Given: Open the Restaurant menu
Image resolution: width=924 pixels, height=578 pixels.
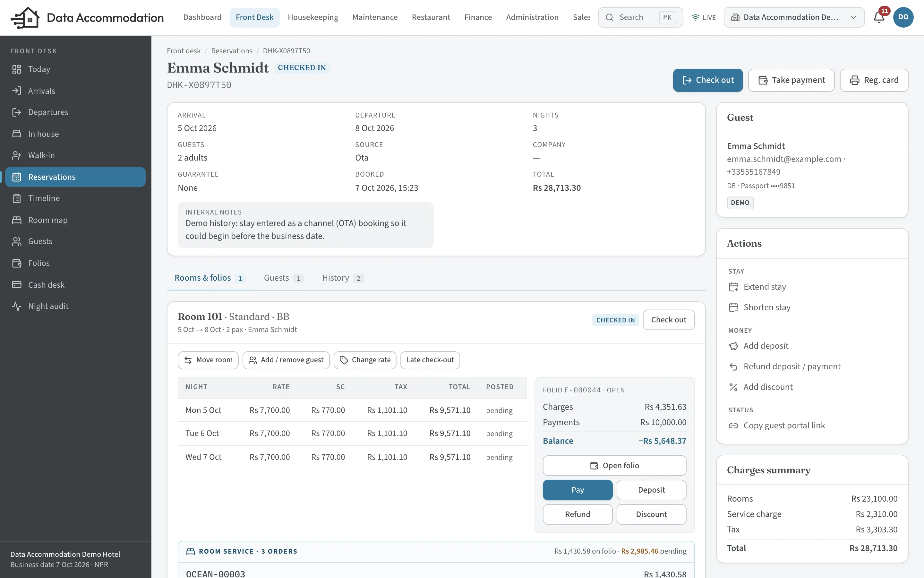Looking at the screenshot, I should point(431,17).
